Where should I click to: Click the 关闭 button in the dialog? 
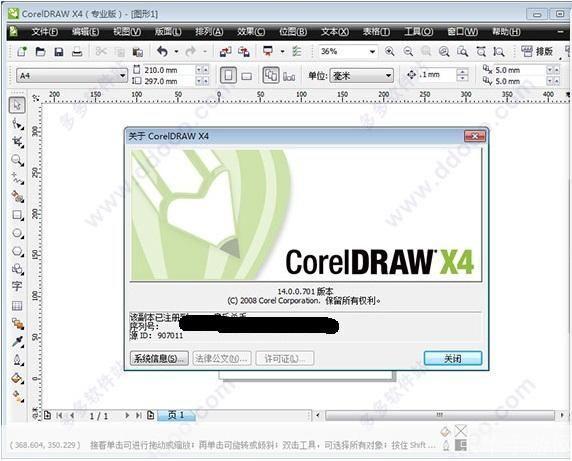(x=453, y=359)
